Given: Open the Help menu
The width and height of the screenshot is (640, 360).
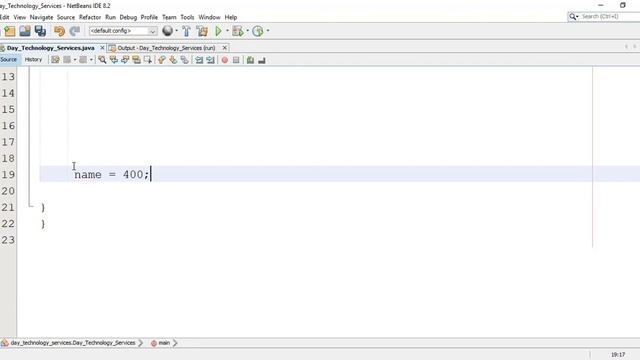Looking at the screenshot, I should coord(231,17).
